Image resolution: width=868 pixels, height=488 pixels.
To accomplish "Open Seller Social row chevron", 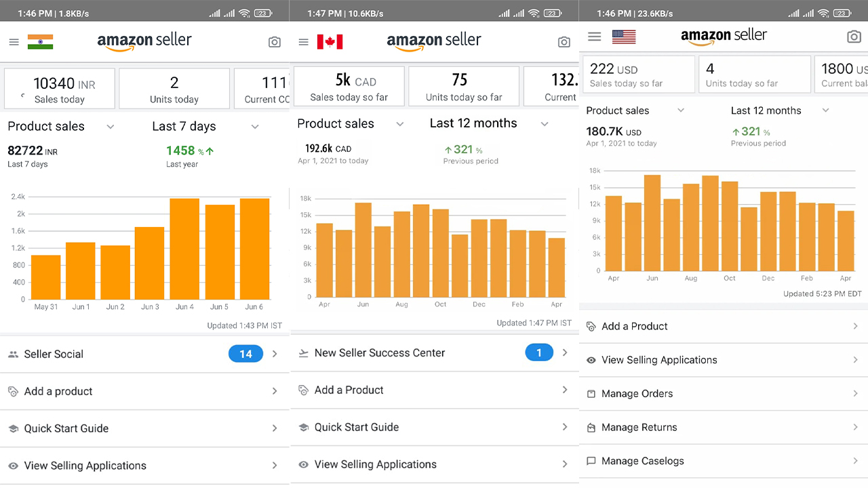I will [275, 354].
